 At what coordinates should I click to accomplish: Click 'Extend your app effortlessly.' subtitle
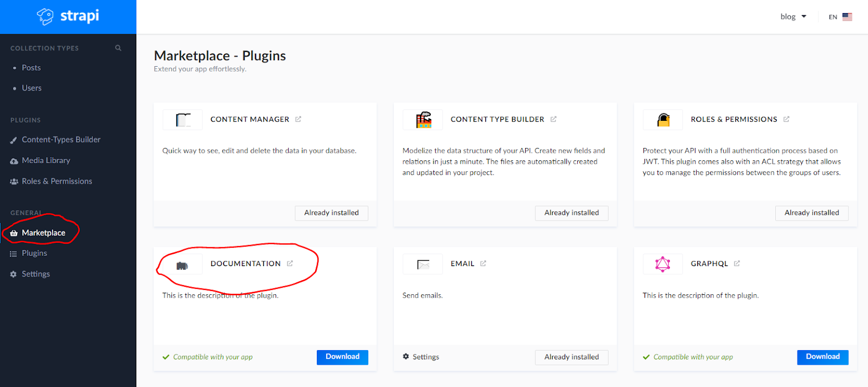200,69
